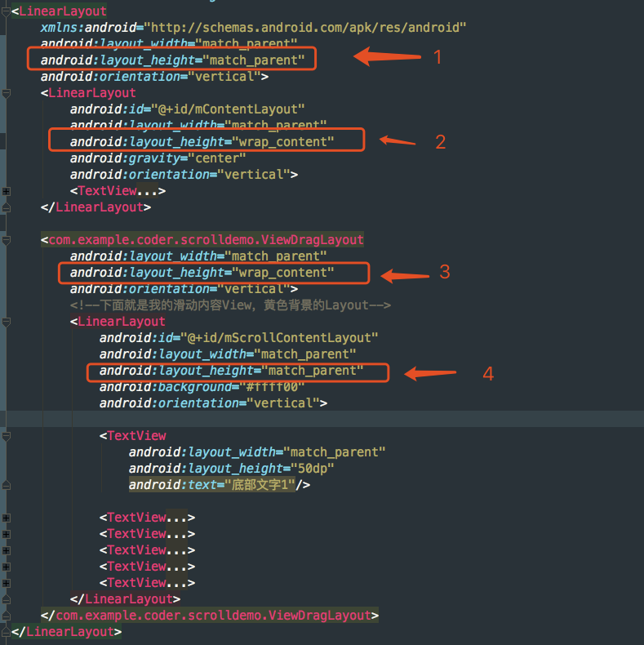The image size is (644, 645).
Task: Collapse the mScrollContentLayout LinearLayout fold marker
Action: point(6,322)
